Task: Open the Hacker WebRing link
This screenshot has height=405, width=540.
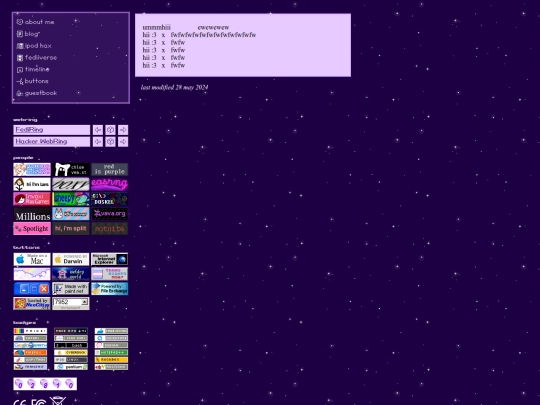Action: point(52,142)
